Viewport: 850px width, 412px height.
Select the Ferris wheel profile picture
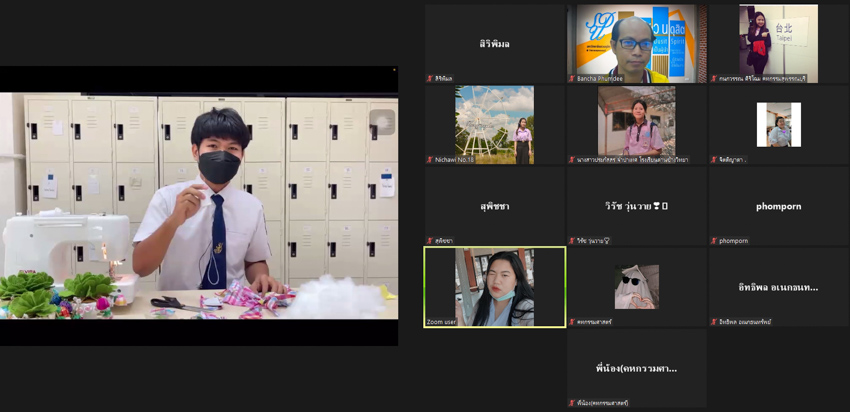(494, 123)
